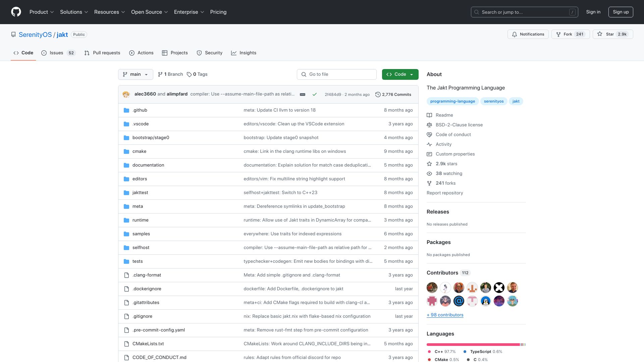The height and width of the screenshot is (362, 644).
Task: Expand the Solutions menu
Action: click(x=74, y=12)
